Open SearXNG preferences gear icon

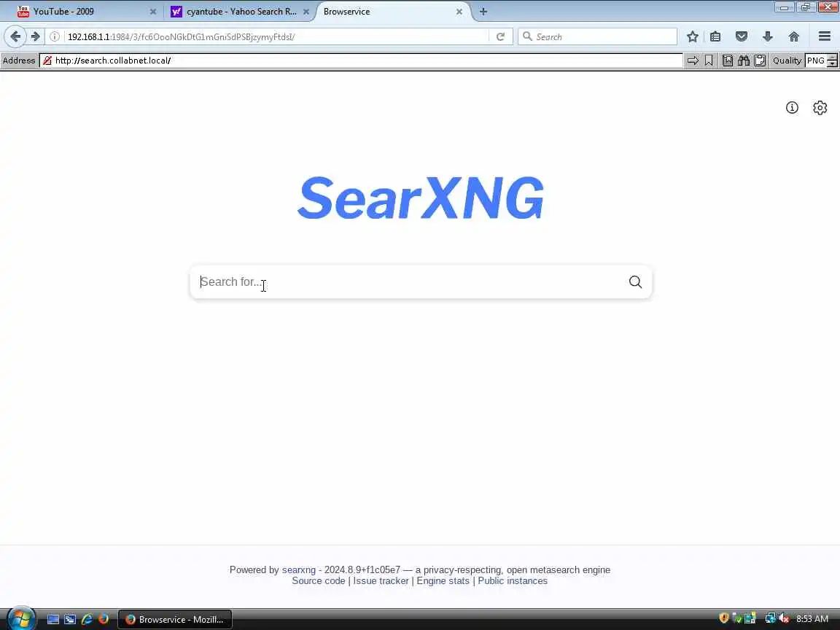820,108
